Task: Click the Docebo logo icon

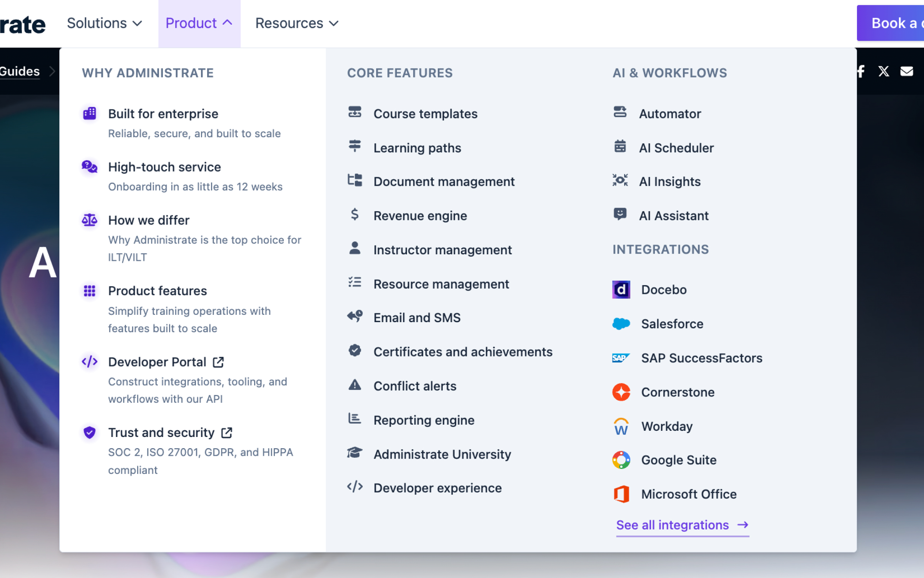Action: (x=621, y=290)
